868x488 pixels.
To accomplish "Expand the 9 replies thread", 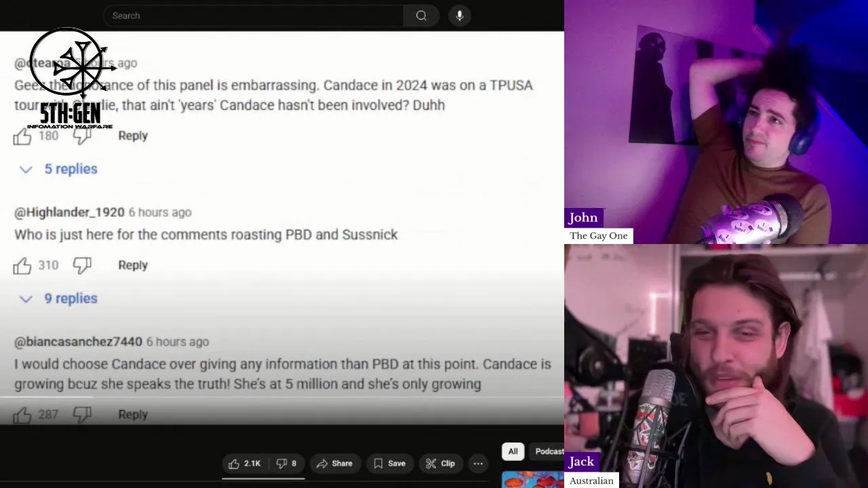I will [x=59, y=298].
